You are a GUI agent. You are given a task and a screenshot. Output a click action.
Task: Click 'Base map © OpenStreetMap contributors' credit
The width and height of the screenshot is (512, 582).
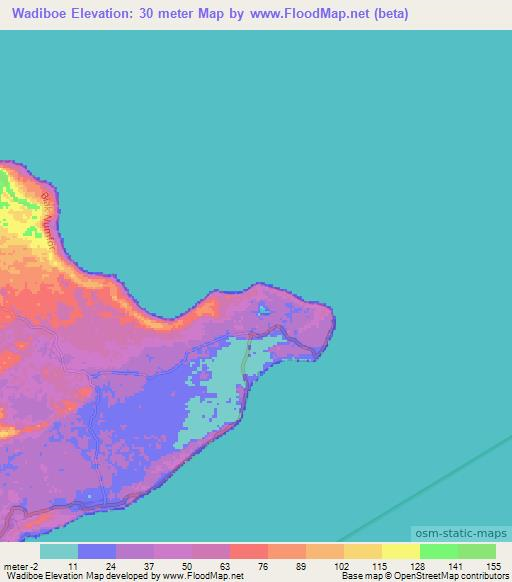[x=425, y=576]
